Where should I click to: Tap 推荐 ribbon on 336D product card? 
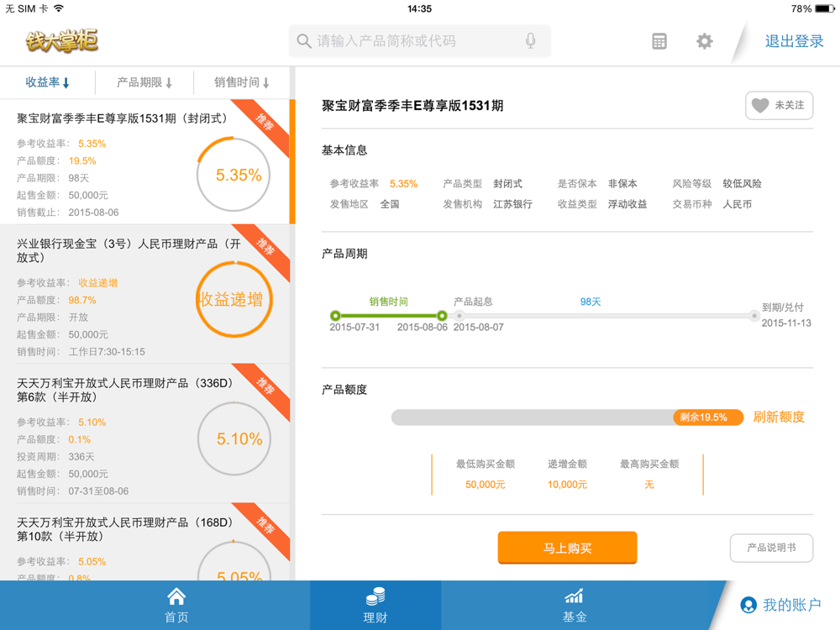(x=265, y=386)
